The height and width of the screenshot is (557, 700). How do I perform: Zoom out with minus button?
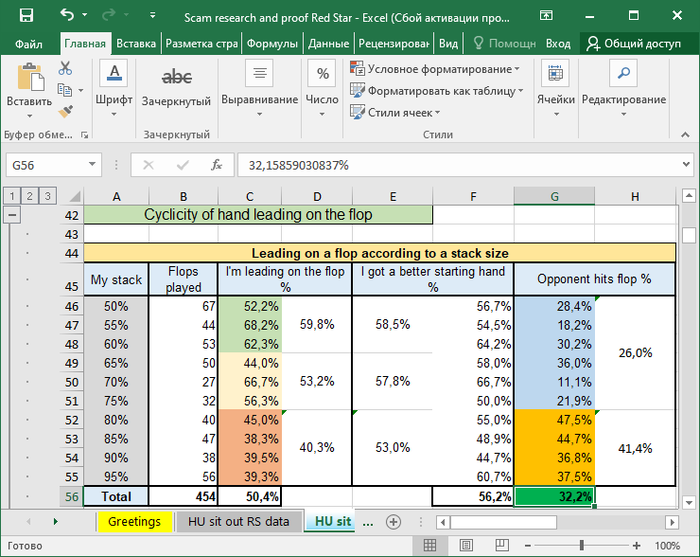[528, 545]
